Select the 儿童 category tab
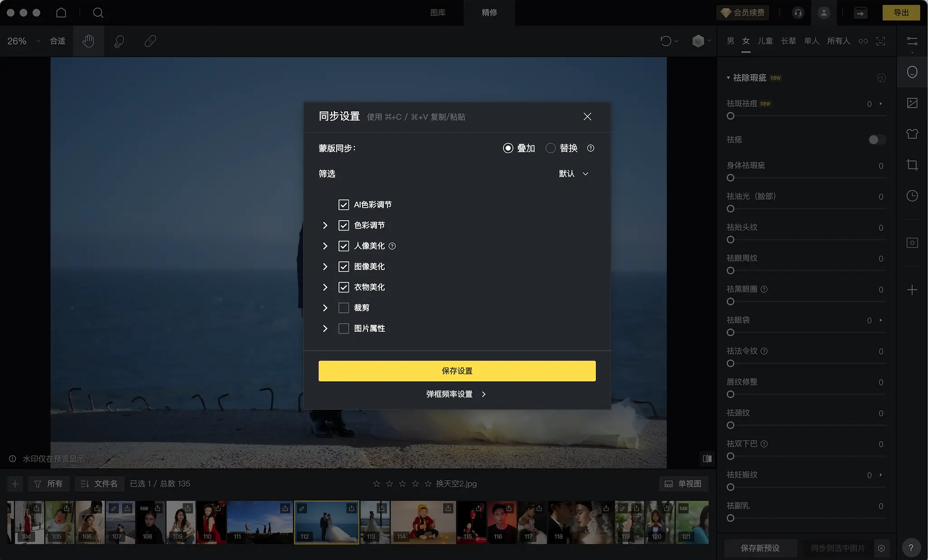This screenshot has height=560, width=928. (x=765, y=41)
